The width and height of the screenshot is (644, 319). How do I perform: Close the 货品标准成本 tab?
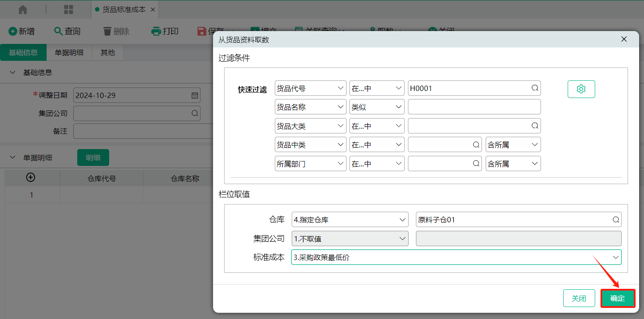click(x=153, y=9)
